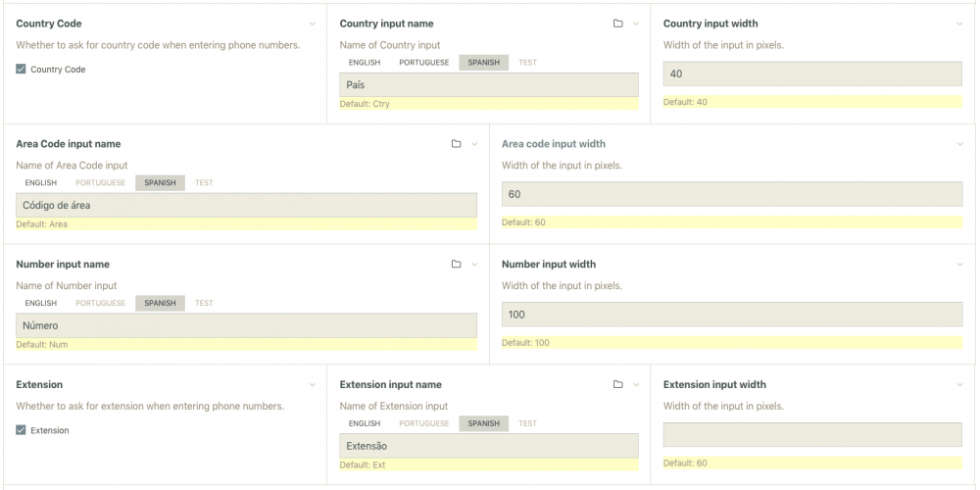
Task: Expand the Area code input width chevron
Action: (x=959, y=144)
